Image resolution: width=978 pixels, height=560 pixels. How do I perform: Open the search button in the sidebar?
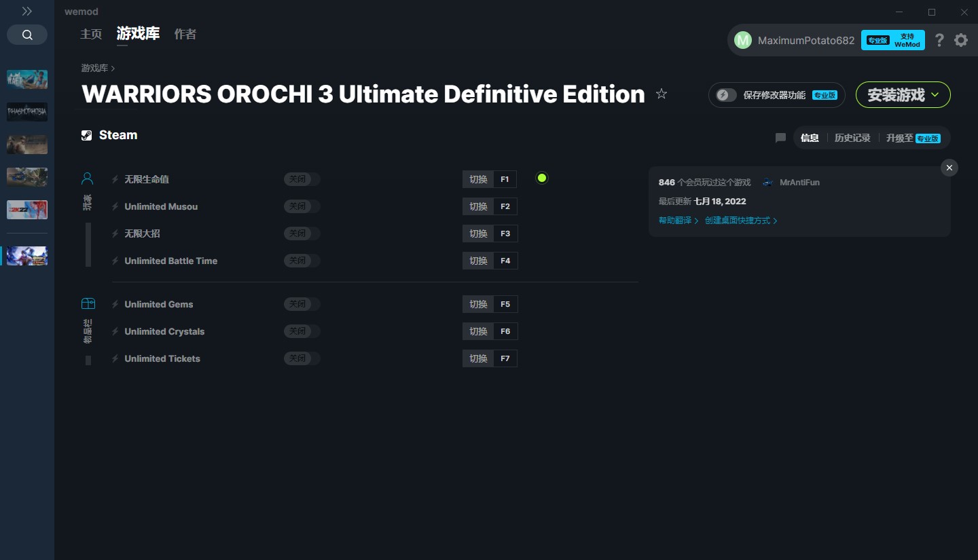click(27, 35)
